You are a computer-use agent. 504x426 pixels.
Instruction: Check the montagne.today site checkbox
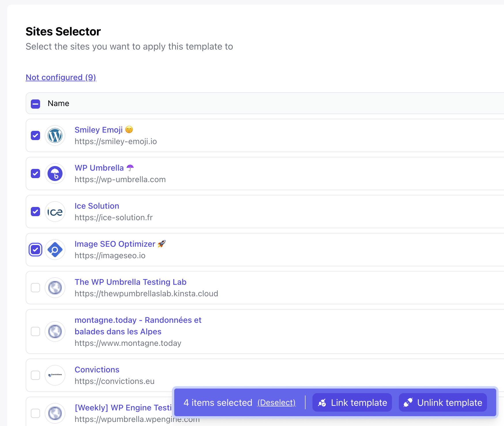coord(35,331)
